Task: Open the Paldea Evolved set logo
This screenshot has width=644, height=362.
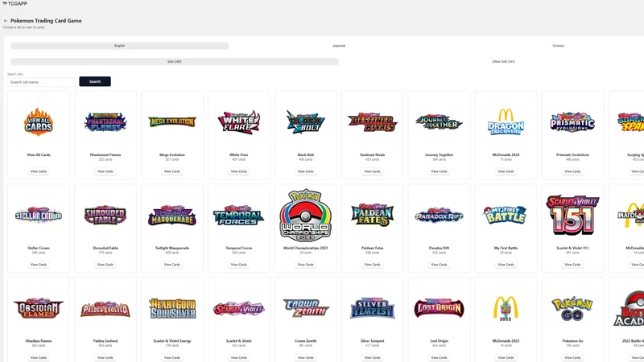Action: tap(105, 309)
